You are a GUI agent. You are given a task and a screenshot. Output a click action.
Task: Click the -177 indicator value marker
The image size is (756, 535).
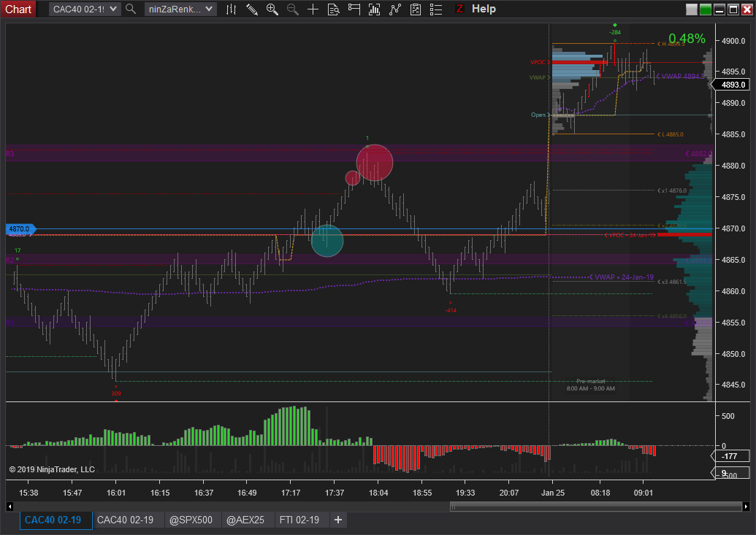730,456
